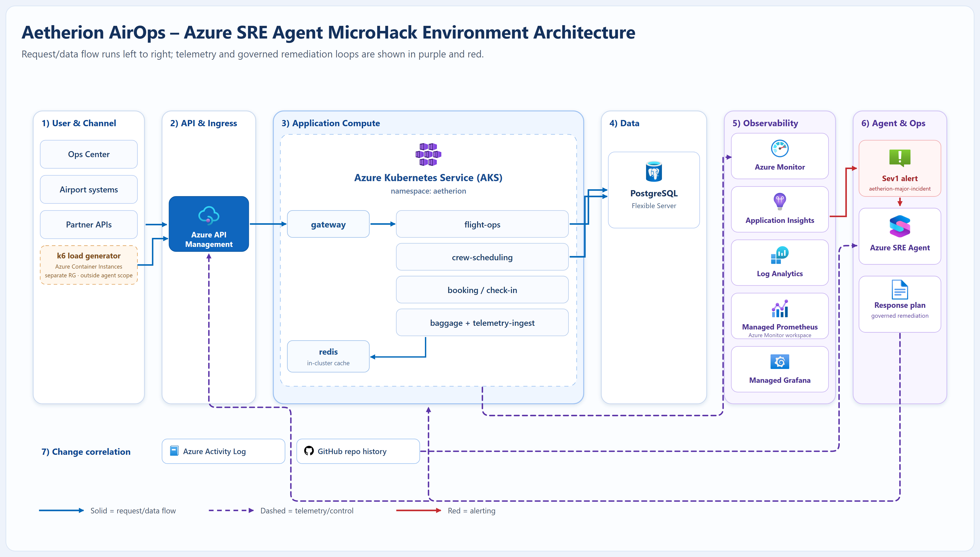Click the Azure SRE Agent logo icon

pyautogui.click(x=900, y=227)
